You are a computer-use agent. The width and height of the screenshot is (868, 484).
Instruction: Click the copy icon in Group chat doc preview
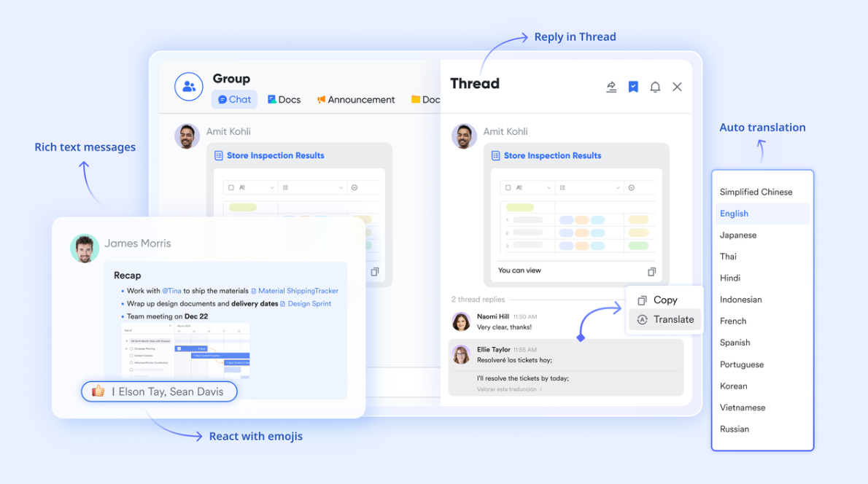point(375,272)
